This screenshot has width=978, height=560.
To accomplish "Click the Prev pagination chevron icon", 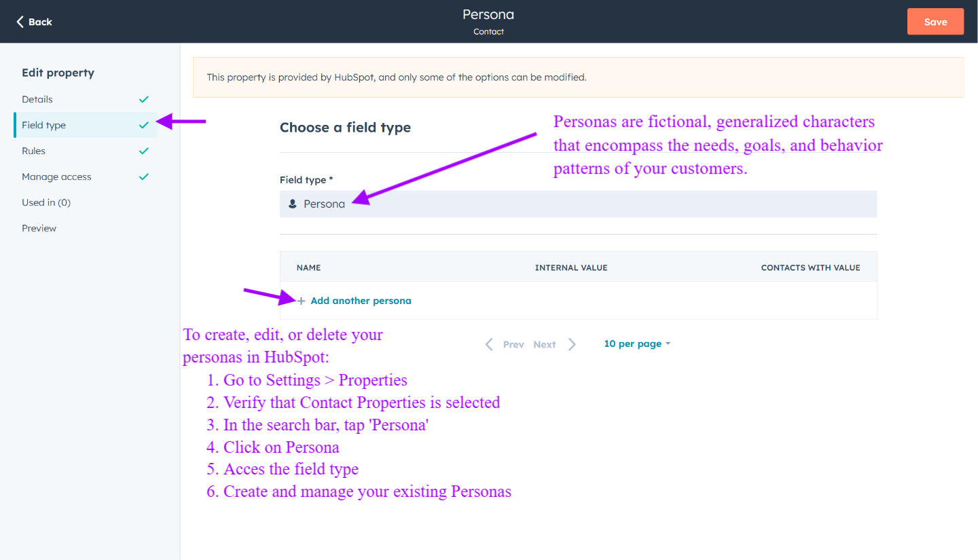I will tap(489, 343).
